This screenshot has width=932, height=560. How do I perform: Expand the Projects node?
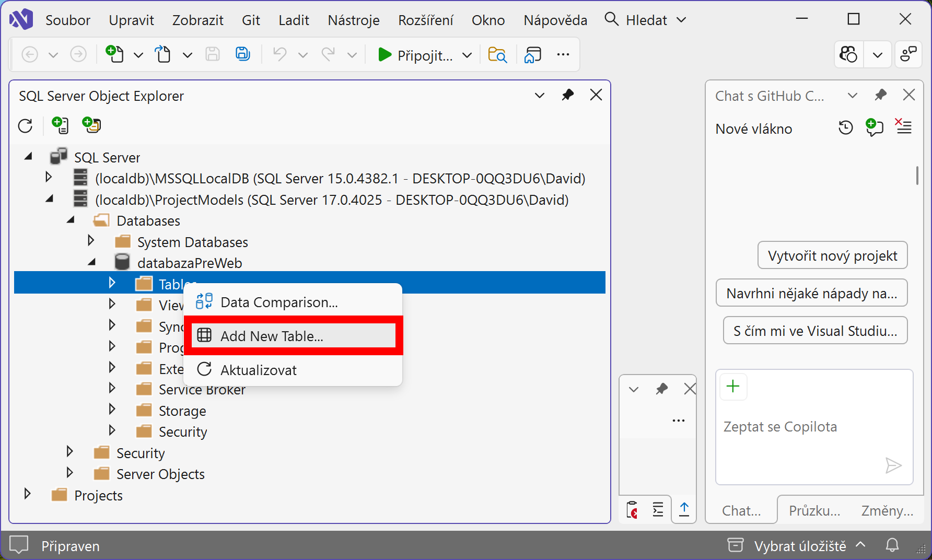tap(27, 494)
